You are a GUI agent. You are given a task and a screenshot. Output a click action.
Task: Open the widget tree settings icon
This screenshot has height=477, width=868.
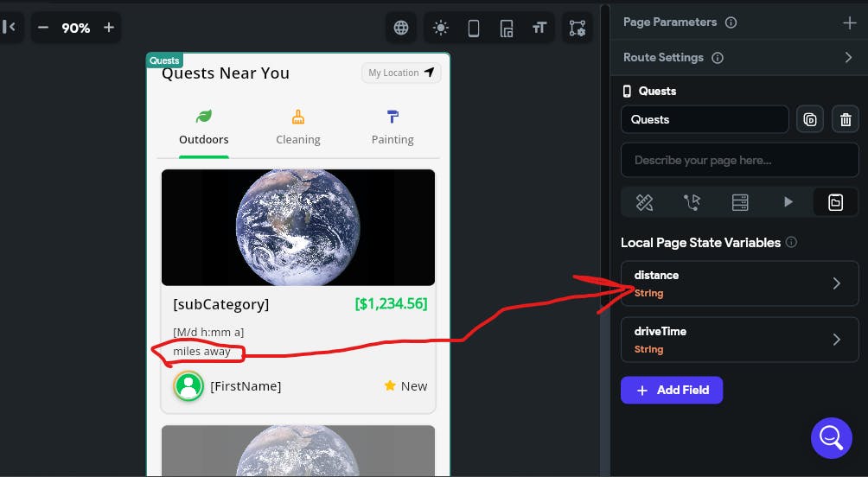578,28
